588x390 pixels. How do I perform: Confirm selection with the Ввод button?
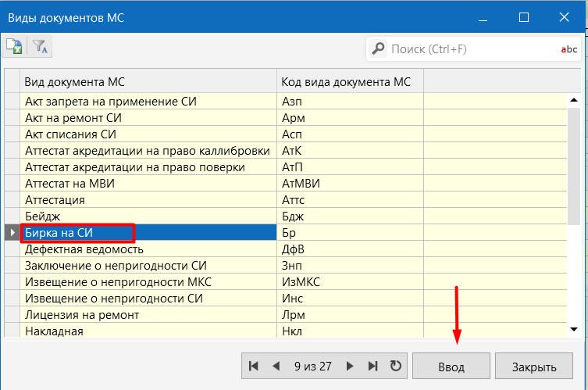tap(451, 366)
